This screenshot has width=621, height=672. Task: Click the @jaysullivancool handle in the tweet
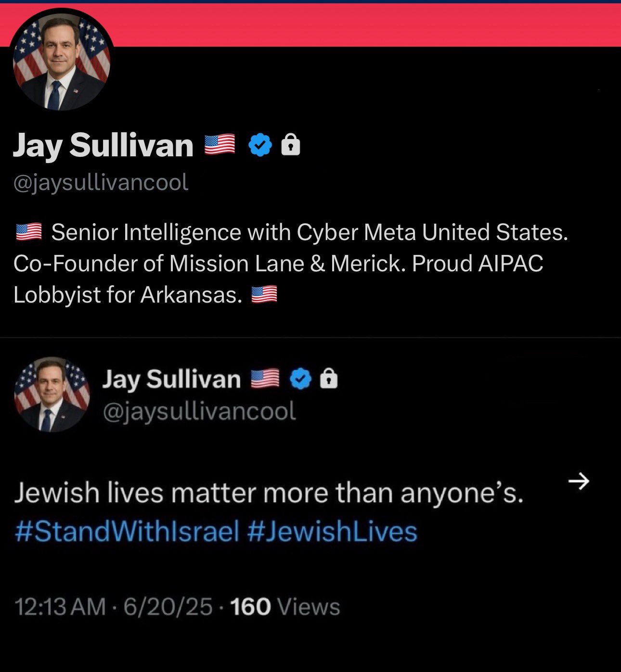click(x=199, y=411)
